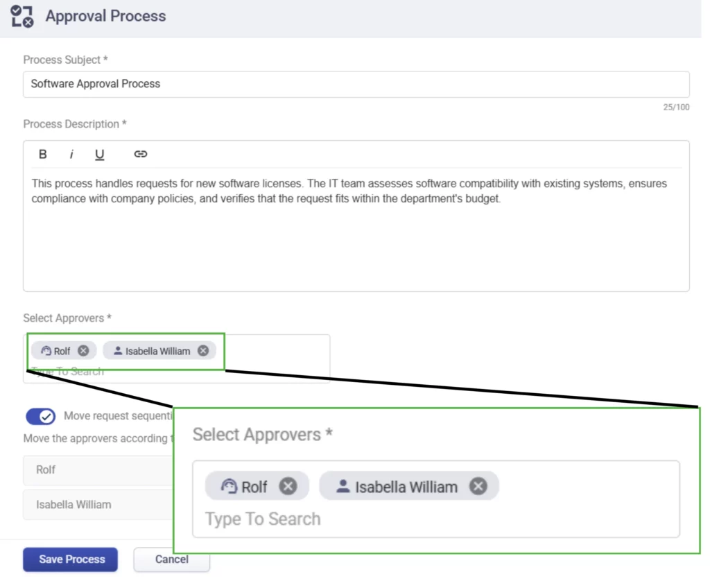Remove Rolf using X in enlarged callout
Viewport: 710px width, 588px height.
coord(288,487)
